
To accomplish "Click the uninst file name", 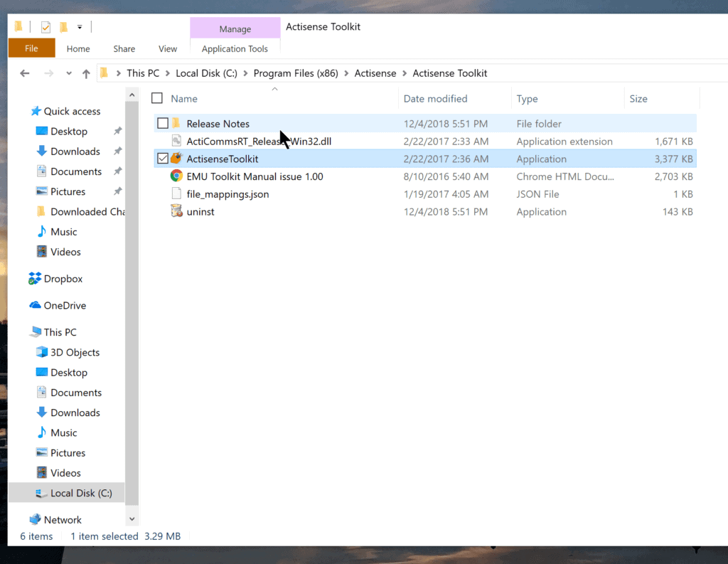I will (200, 212).
